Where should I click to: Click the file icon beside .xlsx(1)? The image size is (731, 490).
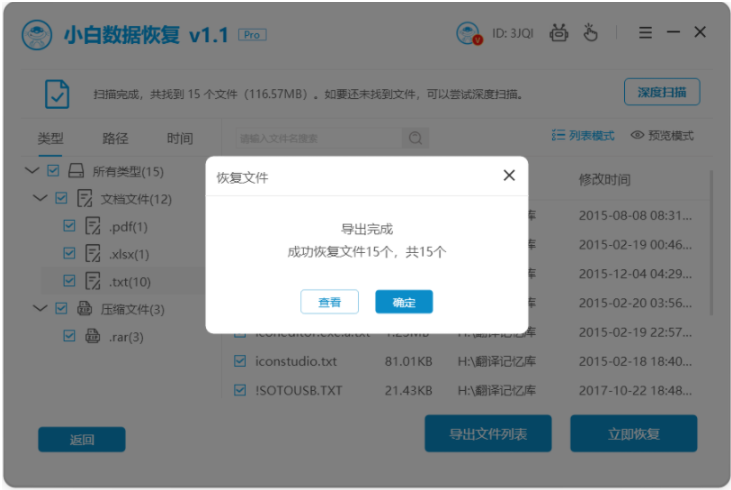(93, 254)
